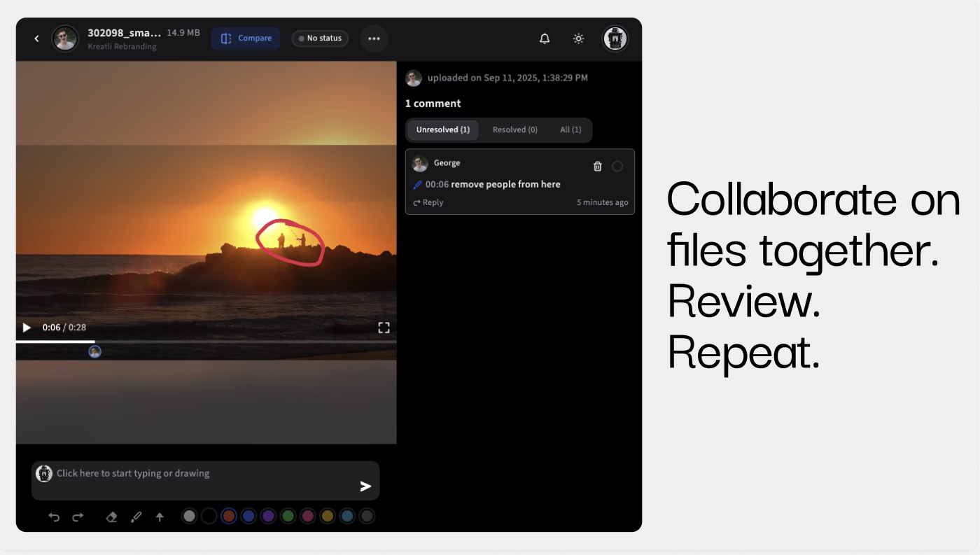Toggle the light/dark theme sun icon
Image resolution: width=980 pixels, height=555 pixels.
(578, 38)
